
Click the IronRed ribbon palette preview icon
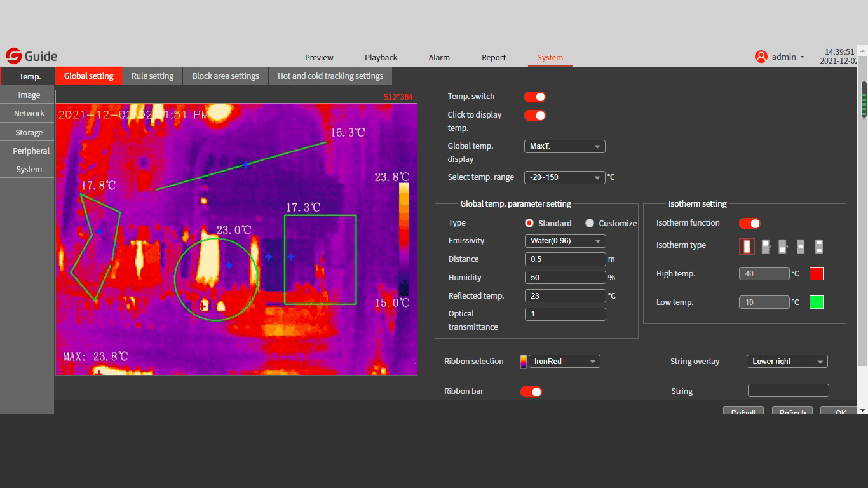pyautogui.click(x=523, y=362)
